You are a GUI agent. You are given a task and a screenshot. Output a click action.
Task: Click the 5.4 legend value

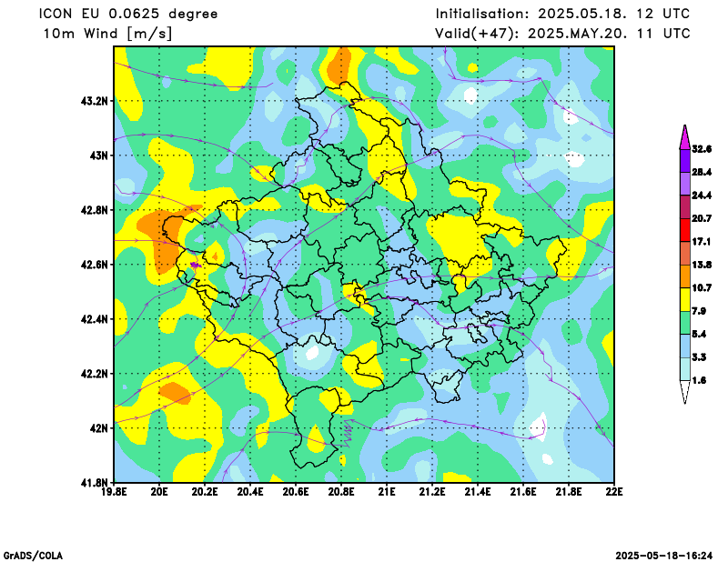pyautogui.click(x=699, y=334)
